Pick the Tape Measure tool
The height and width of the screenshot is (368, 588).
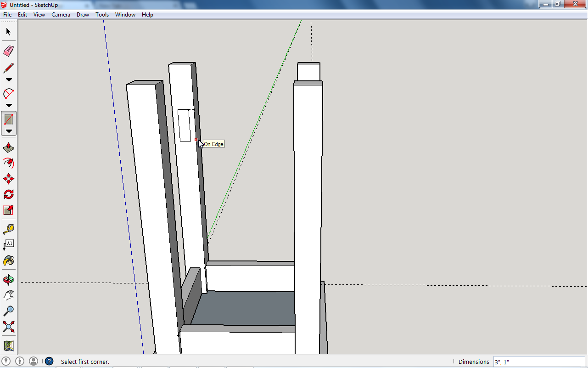[8, 229]
